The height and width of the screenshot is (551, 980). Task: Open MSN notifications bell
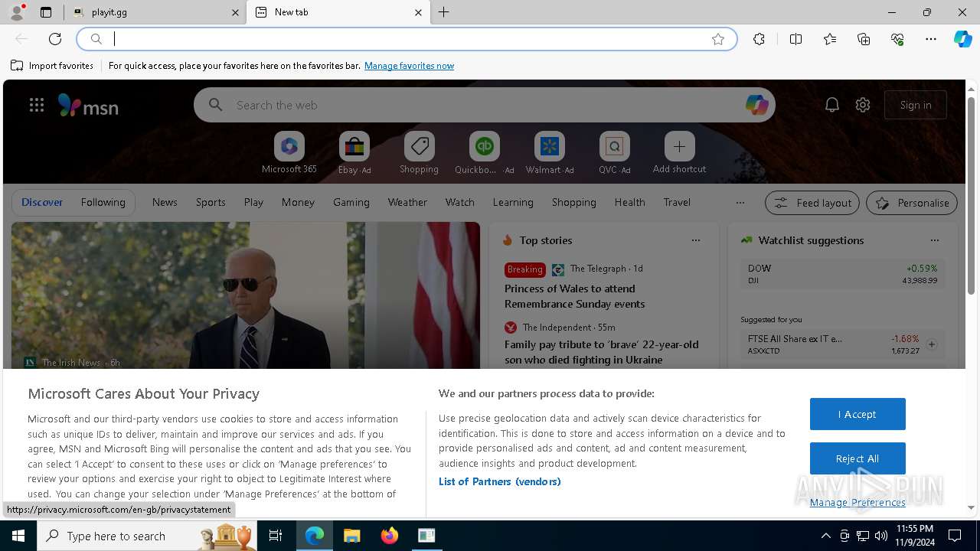[x=832, y=105]
